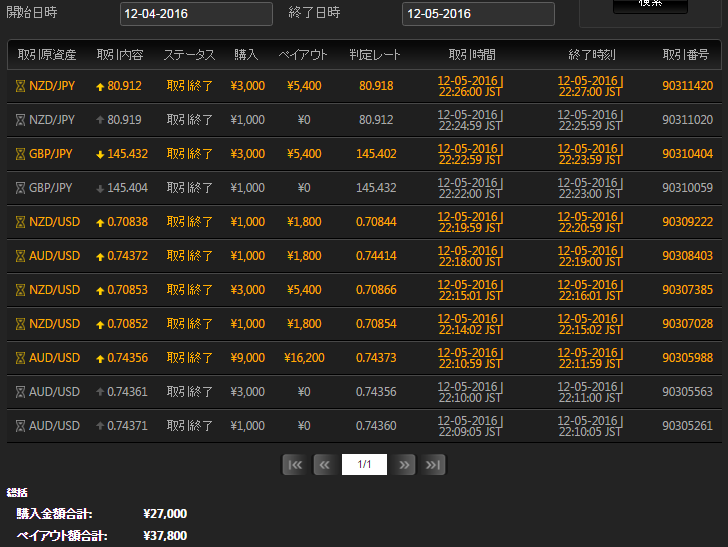Select trade number 90305988 row
Image resolution: width=728 pixels, height=547 pixels.
(x=687, y=358)
